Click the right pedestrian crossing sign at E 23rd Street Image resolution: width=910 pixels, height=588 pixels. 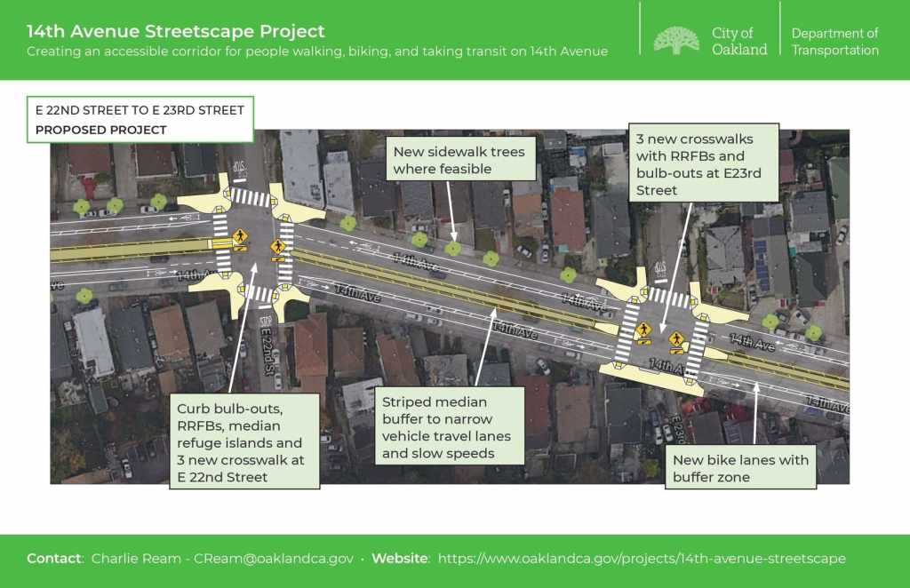coord(676,338)
